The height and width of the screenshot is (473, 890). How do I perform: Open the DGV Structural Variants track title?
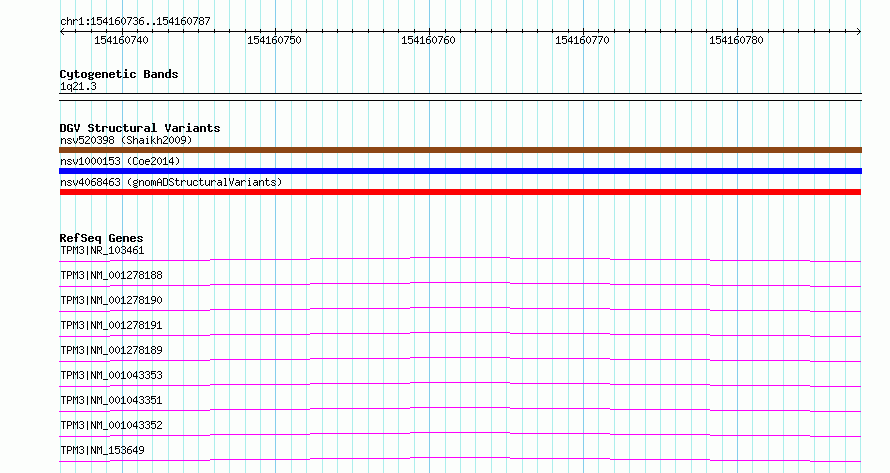pyautogui.click(x=140, y=128)
